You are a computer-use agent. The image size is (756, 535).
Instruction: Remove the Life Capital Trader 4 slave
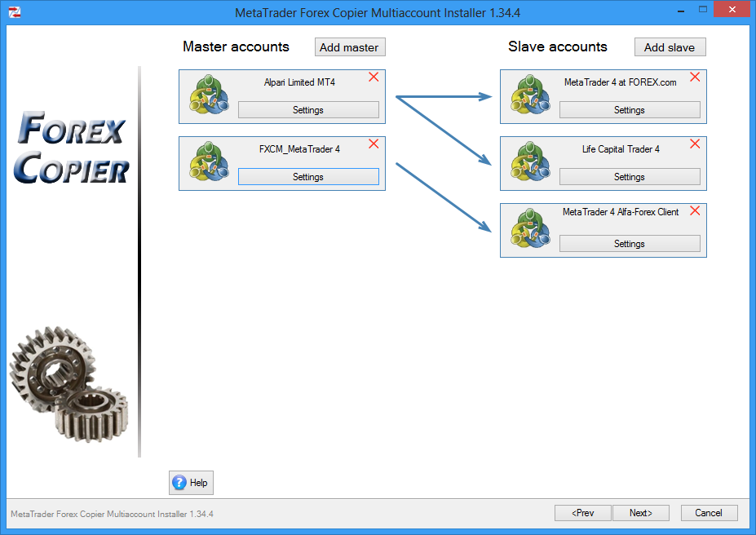tap(695, 144)
